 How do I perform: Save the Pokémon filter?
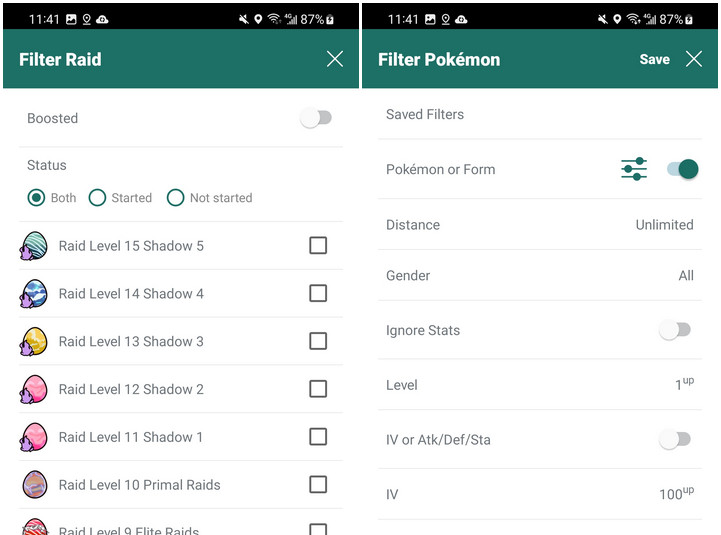(x=654, y=59)
